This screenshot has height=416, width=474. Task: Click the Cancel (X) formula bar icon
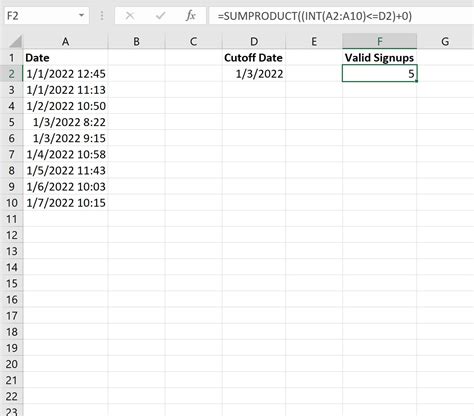[130, 16]
